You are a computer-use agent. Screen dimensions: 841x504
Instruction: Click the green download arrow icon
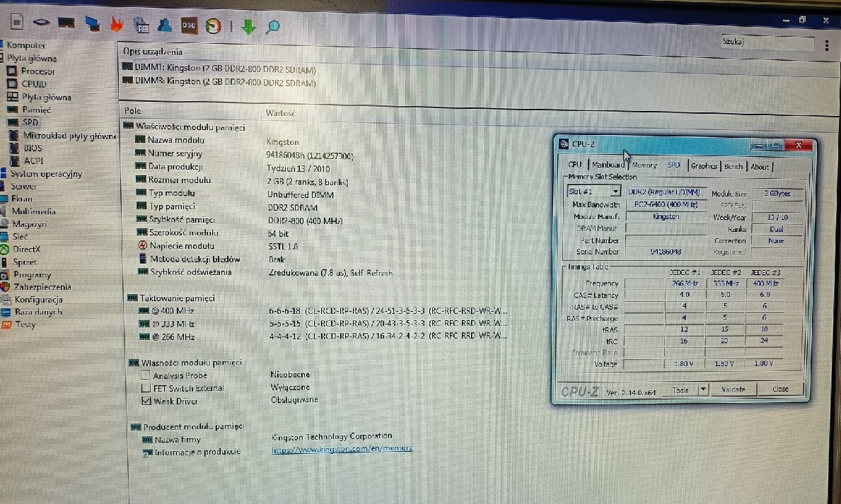pyautogui.click(x=248, y=26)
